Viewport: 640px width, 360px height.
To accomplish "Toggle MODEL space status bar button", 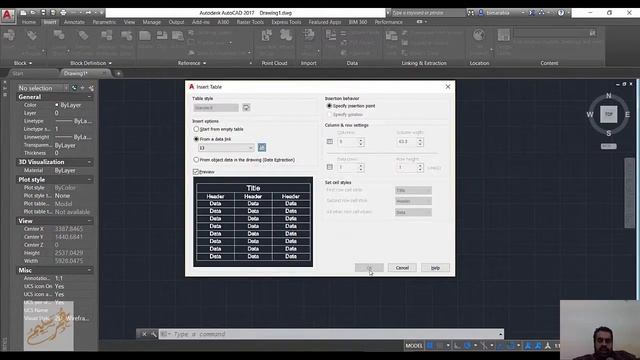I will coord(414,346).
